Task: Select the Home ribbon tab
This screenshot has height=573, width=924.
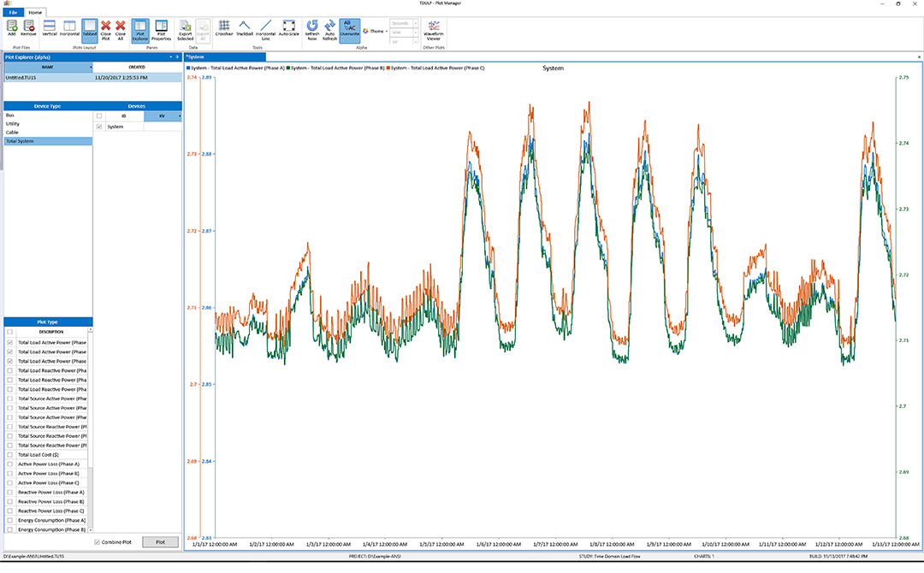Action: click(x=34, y=13)
